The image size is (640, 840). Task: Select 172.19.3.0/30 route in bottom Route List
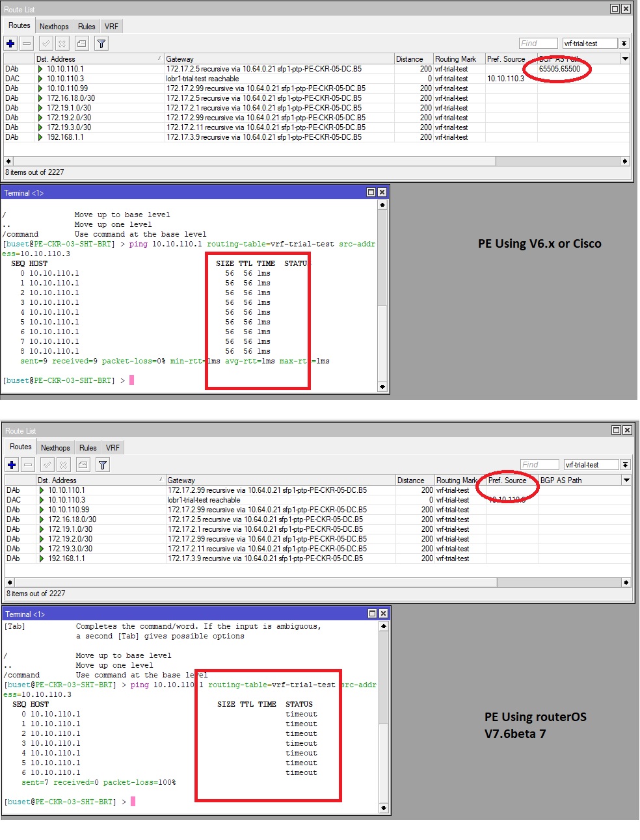318,549
